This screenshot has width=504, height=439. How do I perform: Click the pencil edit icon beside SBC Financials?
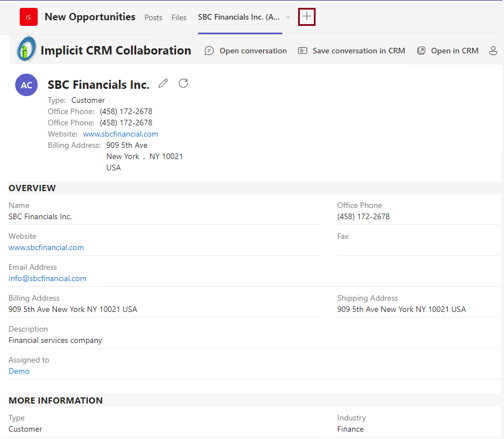pos(163,84)
